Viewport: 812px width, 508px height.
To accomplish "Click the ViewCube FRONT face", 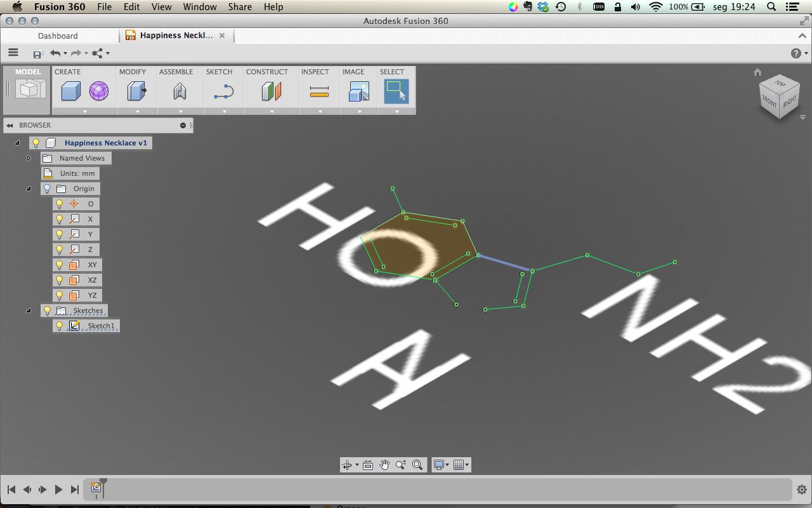I will [x=769, y=102].
